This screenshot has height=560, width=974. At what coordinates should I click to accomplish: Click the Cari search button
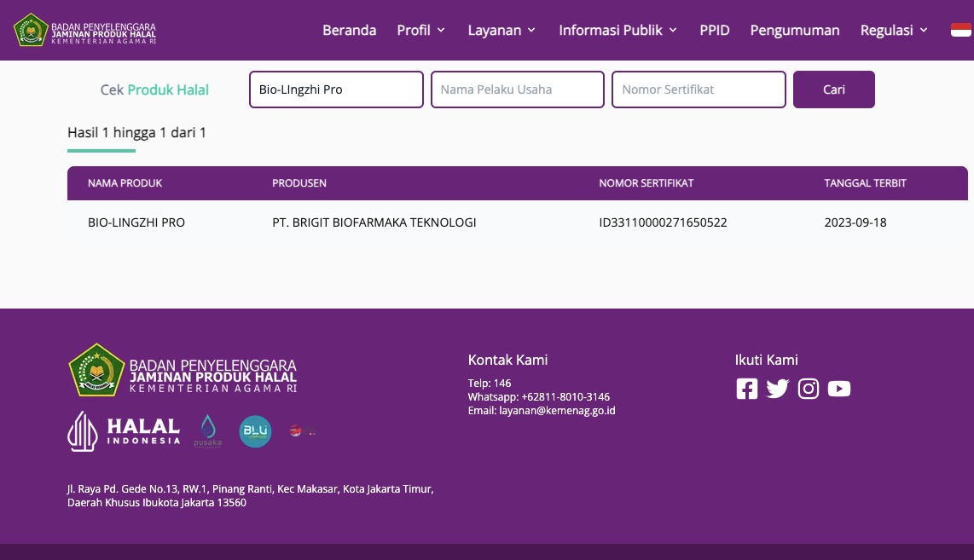pos(833,89)
